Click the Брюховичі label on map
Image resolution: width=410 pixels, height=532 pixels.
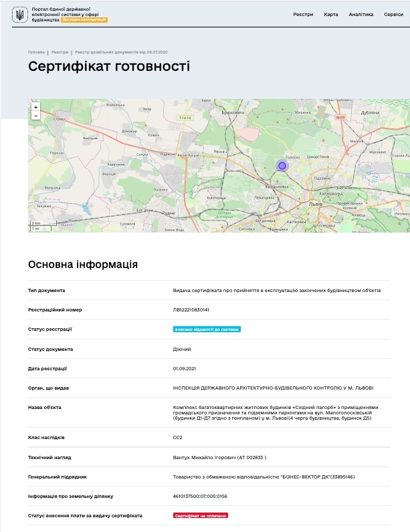click(233, 112)
